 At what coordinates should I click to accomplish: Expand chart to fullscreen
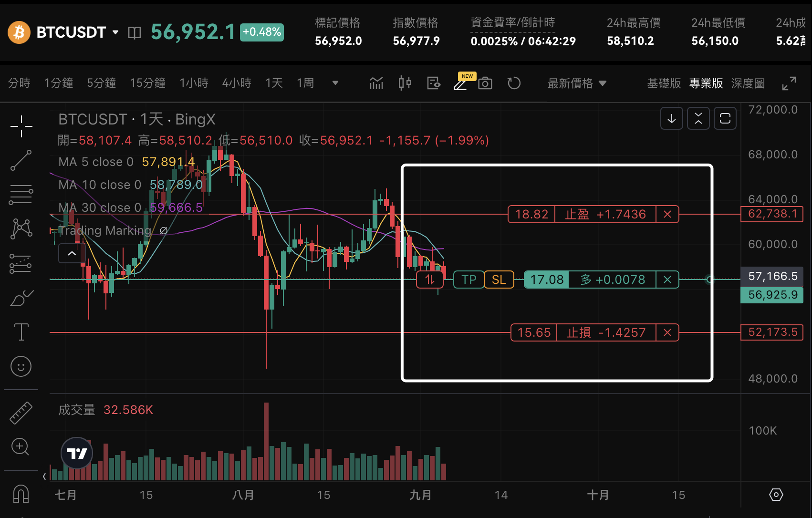[x=789, y=83]
